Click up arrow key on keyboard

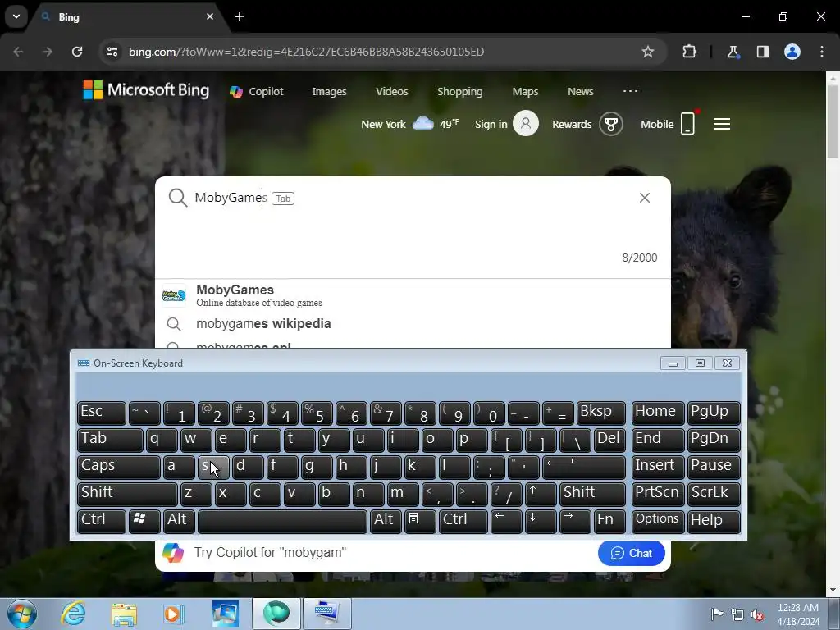click(541, 494)
